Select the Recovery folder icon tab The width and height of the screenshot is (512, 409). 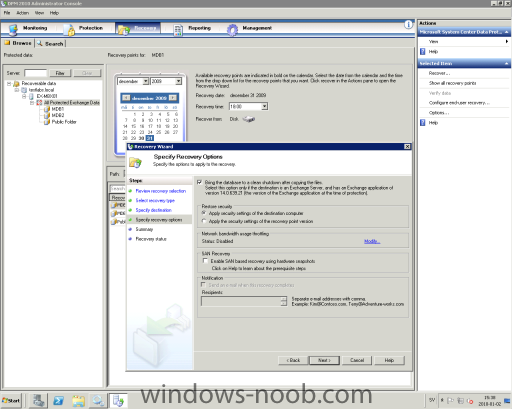[x=123, y=30]
